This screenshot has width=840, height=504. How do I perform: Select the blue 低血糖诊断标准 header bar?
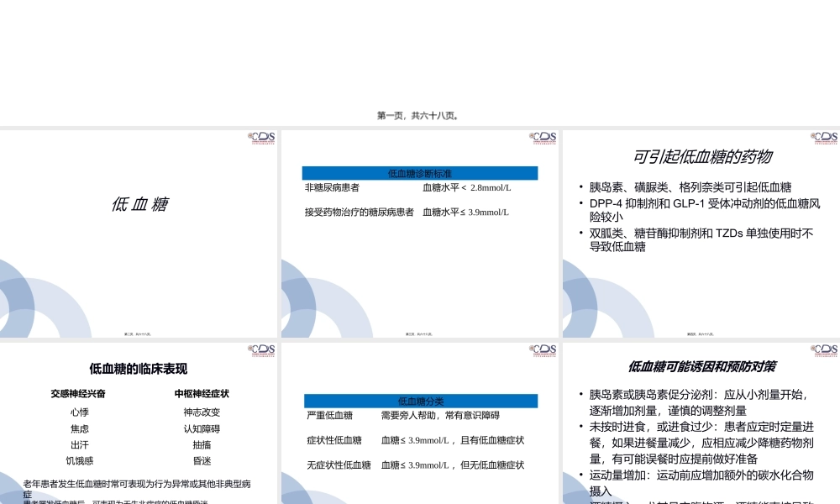click(420, 173)
